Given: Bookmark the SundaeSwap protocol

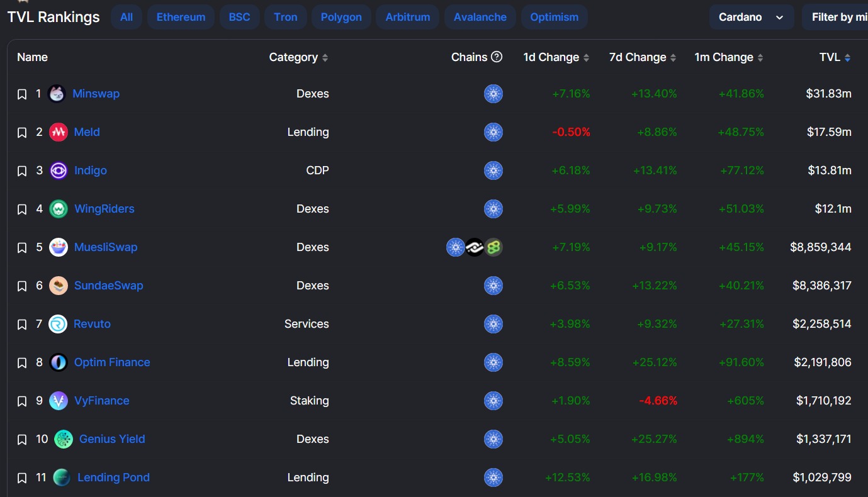Looking at the screenshot, I should (x=22, y=286).
